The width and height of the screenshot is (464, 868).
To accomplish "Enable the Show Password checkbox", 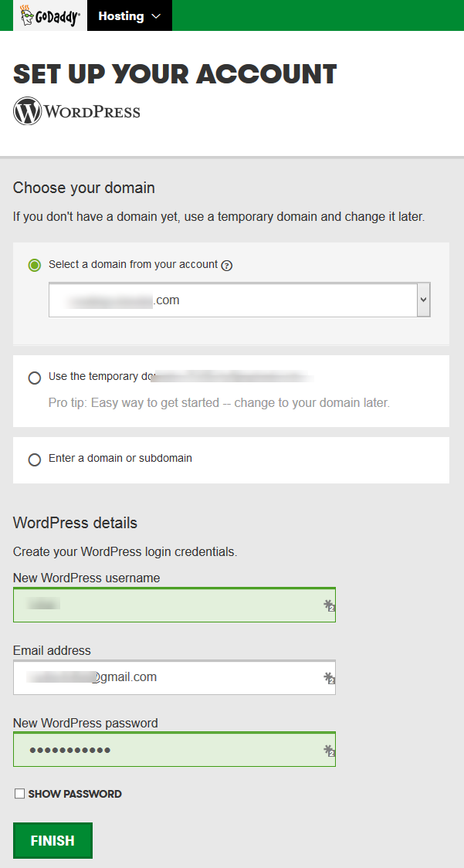I will 20,794.
